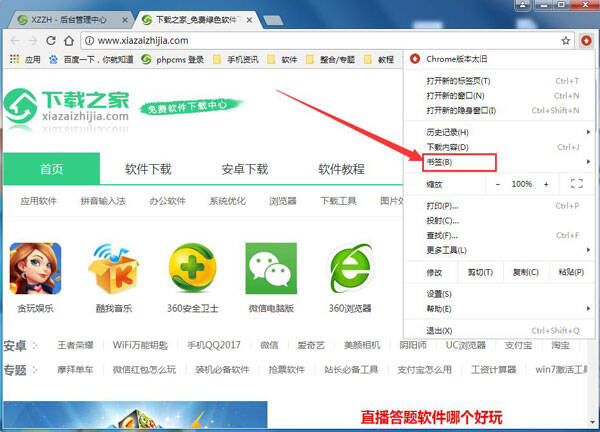600x432 pixels.
Task: Bookmark this page with star icon
Action: (566, 41)
